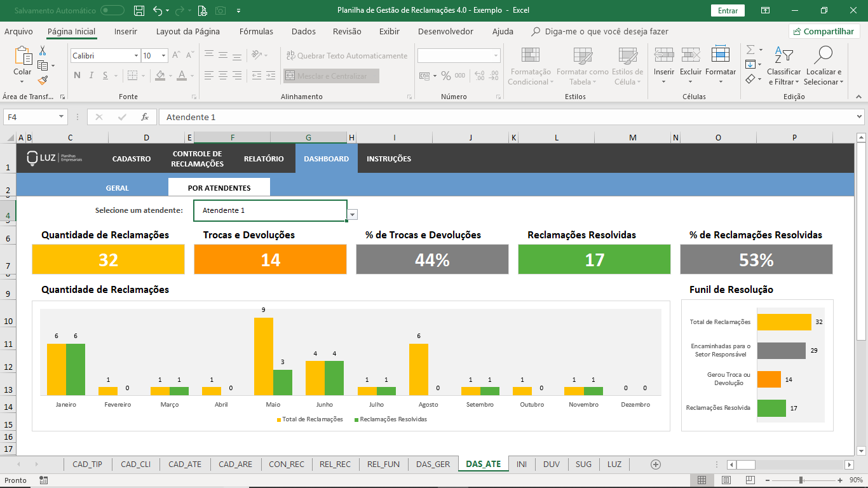Click the Cut scissors icon
This screenshot has width=868, height=488.
tap(43, 51)
